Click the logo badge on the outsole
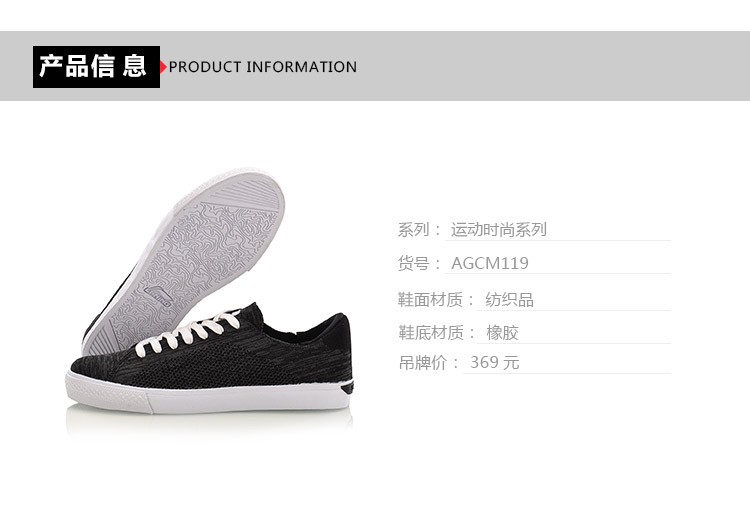 pos(156,296)
